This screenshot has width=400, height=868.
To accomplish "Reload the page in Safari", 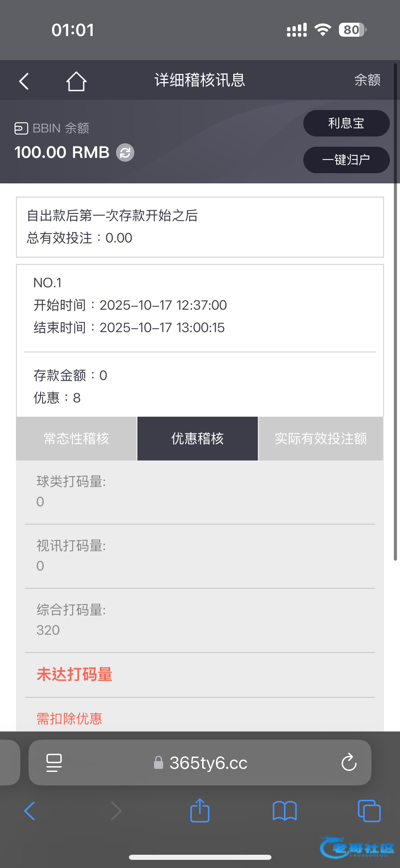I will click(349, 762).
